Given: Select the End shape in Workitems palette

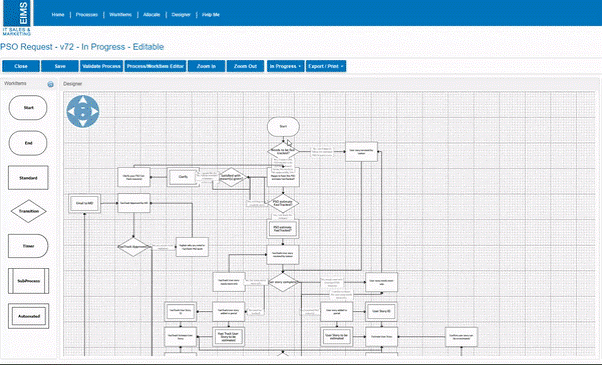Looking at the screenshot, I should point(28,143).
